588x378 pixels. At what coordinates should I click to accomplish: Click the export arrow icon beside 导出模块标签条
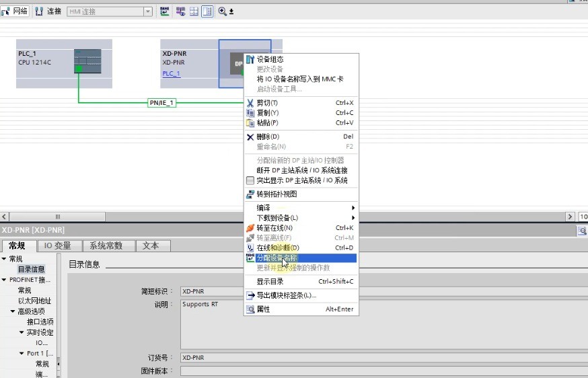click(250, 295)
